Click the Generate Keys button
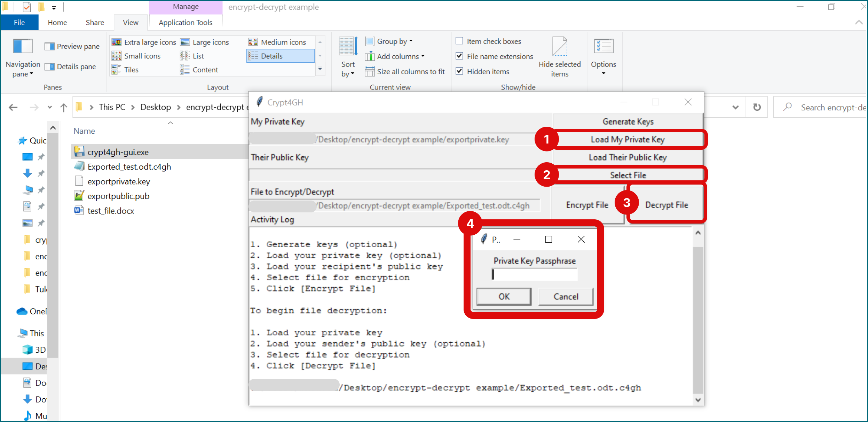The height and width of the screenshot is (422, 868). (x=628, y=121)
